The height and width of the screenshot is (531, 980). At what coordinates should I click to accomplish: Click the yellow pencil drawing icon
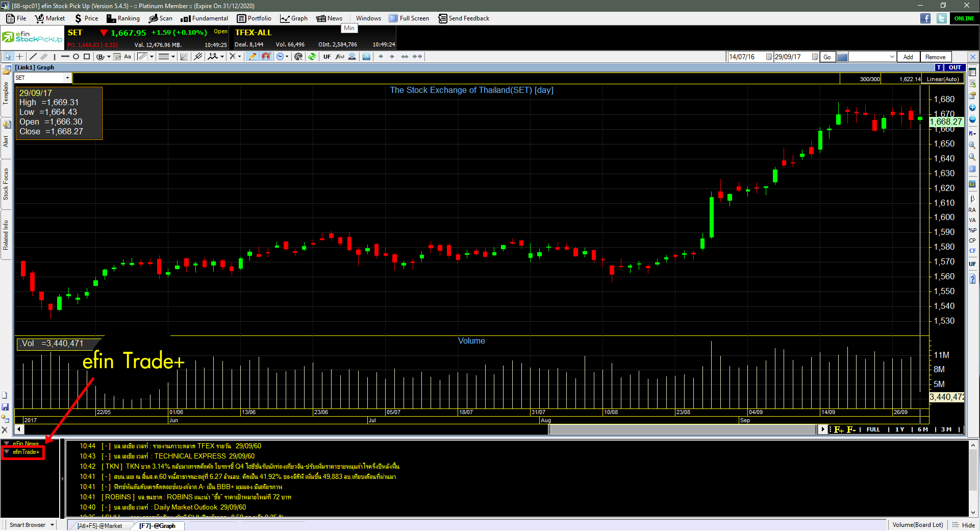(x=253, y=57)
